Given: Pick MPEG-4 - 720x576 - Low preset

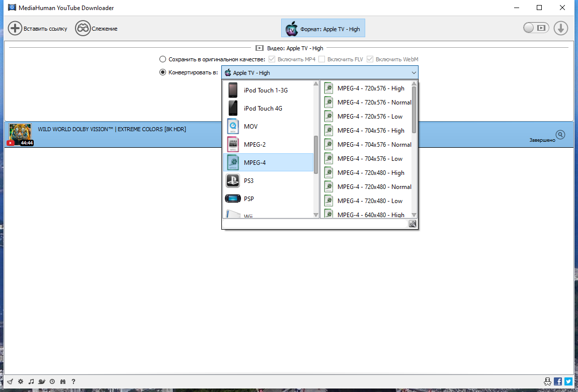Looking at the screenshot, I should click(x=366, y=117).
